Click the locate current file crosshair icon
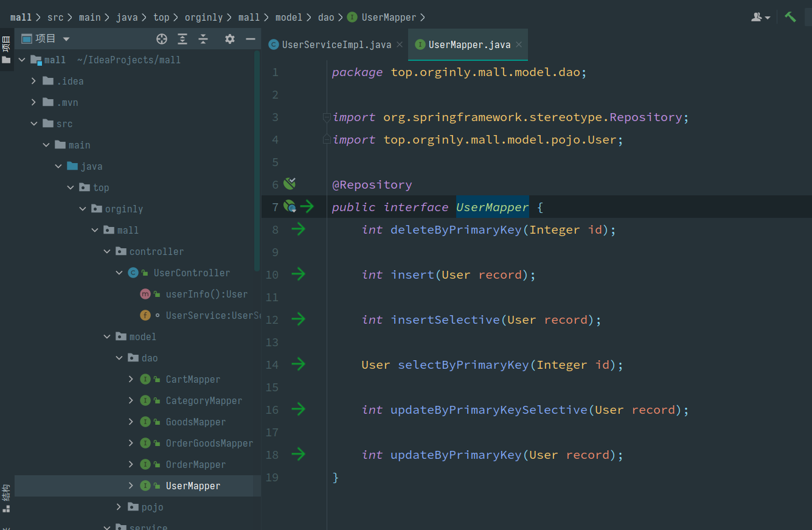The width and height of the screenshot is (812, 530). (162, 39)
